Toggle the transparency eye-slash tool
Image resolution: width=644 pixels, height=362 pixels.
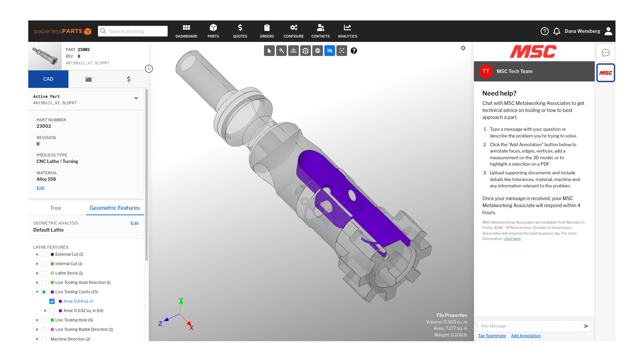[329, 51]
